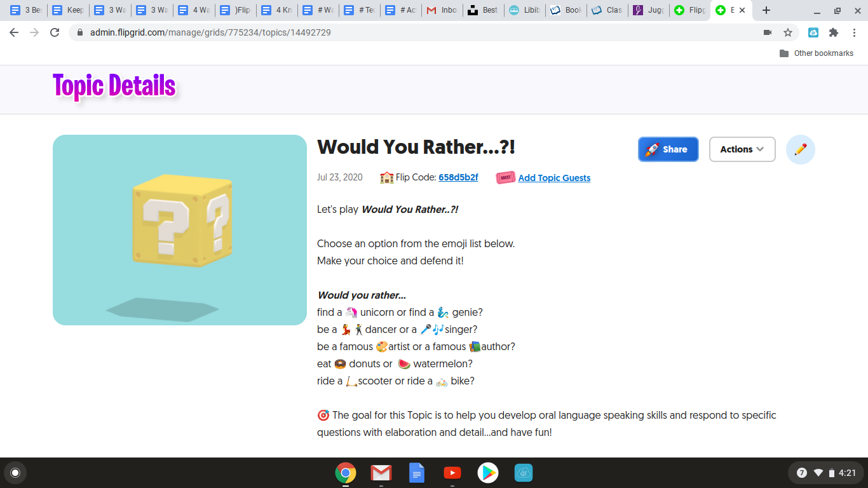Open the status tray showing 4:21

point(825,473)
